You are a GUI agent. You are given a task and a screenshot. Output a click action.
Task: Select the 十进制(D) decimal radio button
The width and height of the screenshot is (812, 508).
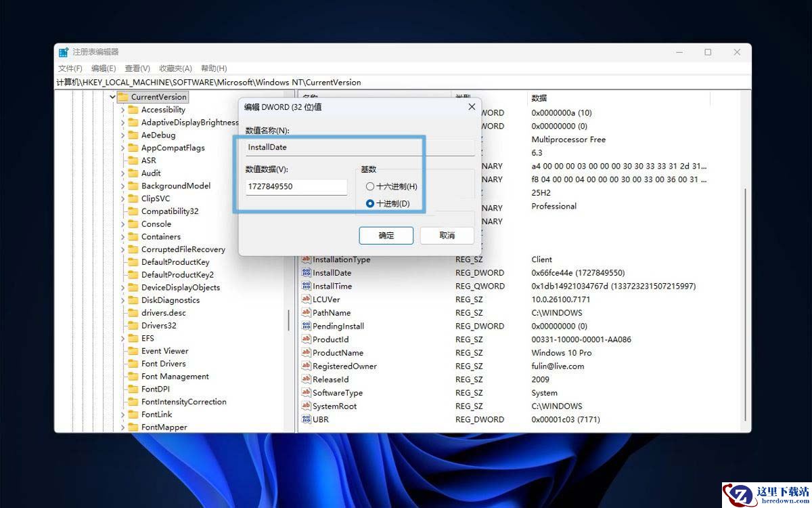[x=369, y=203]
